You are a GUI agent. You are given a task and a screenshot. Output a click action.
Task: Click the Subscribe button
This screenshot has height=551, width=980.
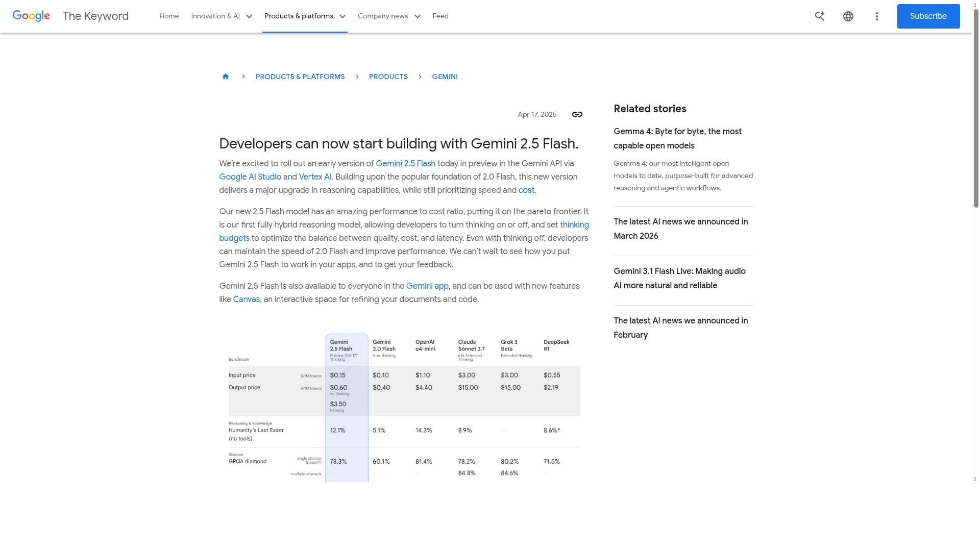928,16
